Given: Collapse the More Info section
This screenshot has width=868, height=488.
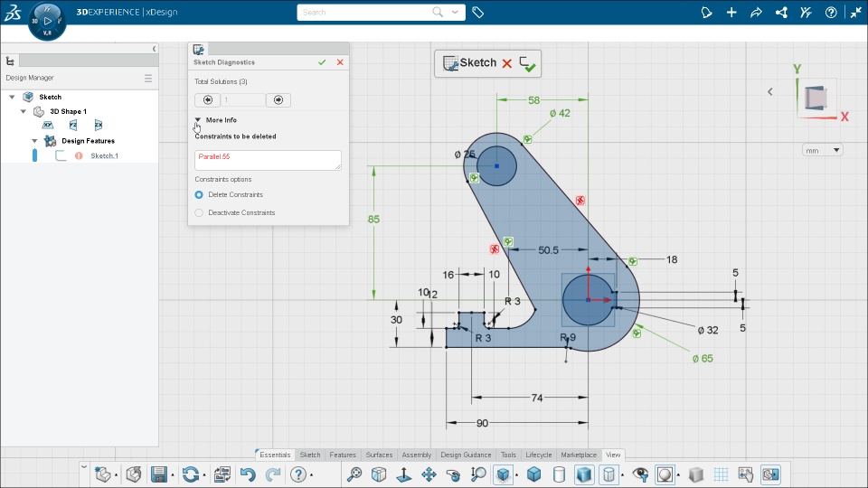Looking at the screenshot, I should (198, 119).
